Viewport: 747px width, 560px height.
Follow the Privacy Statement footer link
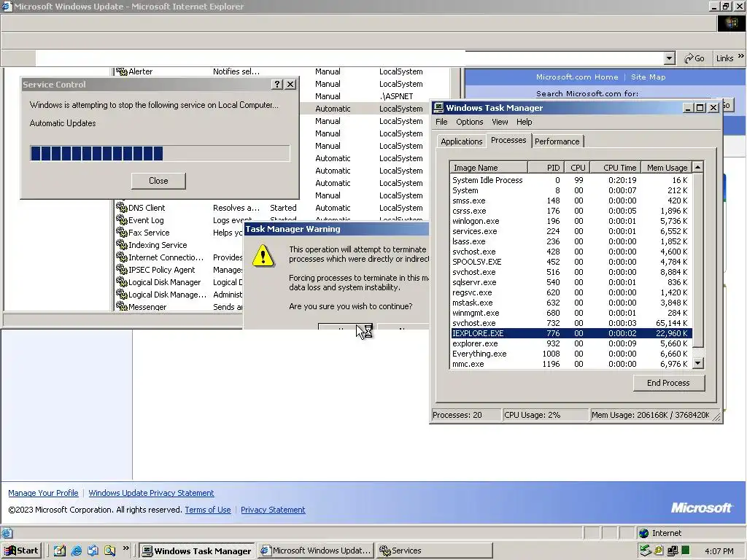click(273, 510)
